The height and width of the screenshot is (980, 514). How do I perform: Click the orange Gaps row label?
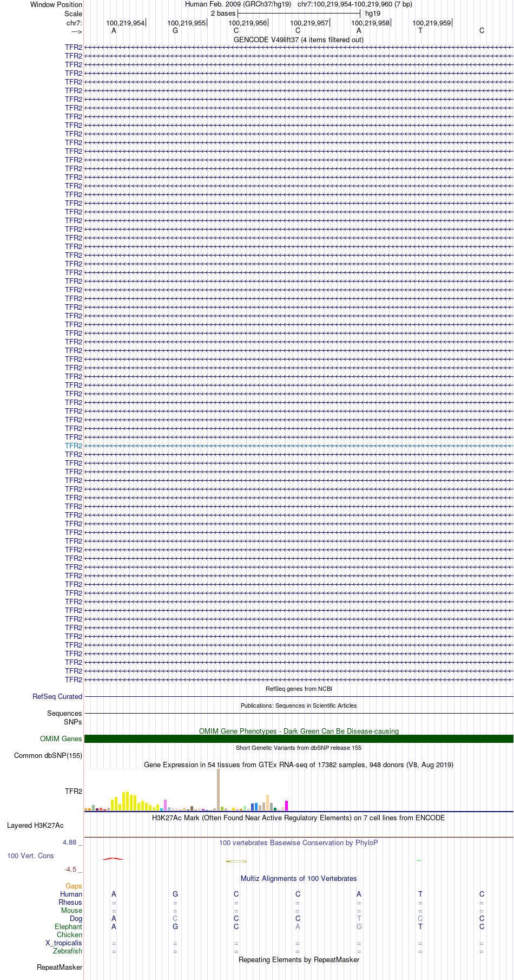point(74,886)
